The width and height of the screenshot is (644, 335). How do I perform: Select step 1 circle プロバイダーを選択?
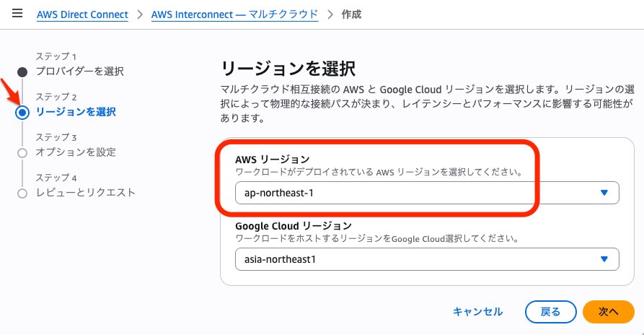[x=22, y=72]
